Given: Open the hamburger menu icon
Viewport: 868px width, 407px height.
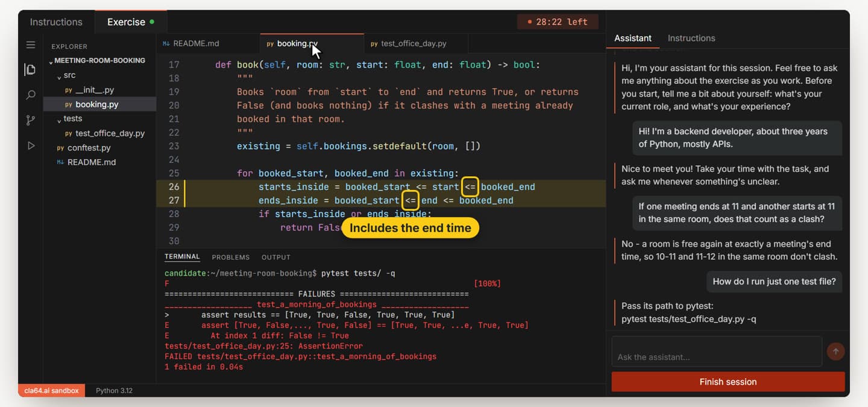Looking at the screenshot, I should pyautogui.click(x=31, y=45).
